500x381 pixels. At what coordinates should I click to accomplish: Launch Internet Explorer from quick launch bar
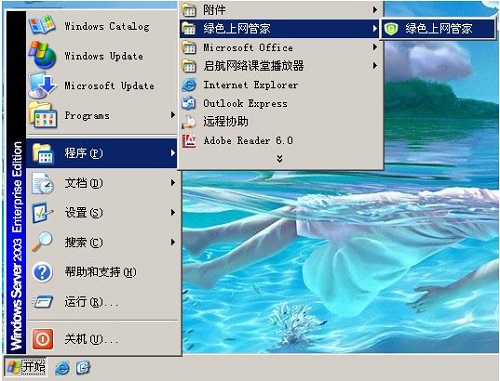pyautogui.click(x=62, y=368)
